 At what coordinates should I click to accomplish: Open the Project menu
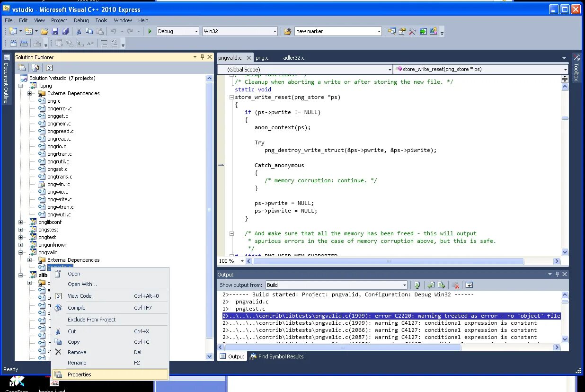pos(59,20)
